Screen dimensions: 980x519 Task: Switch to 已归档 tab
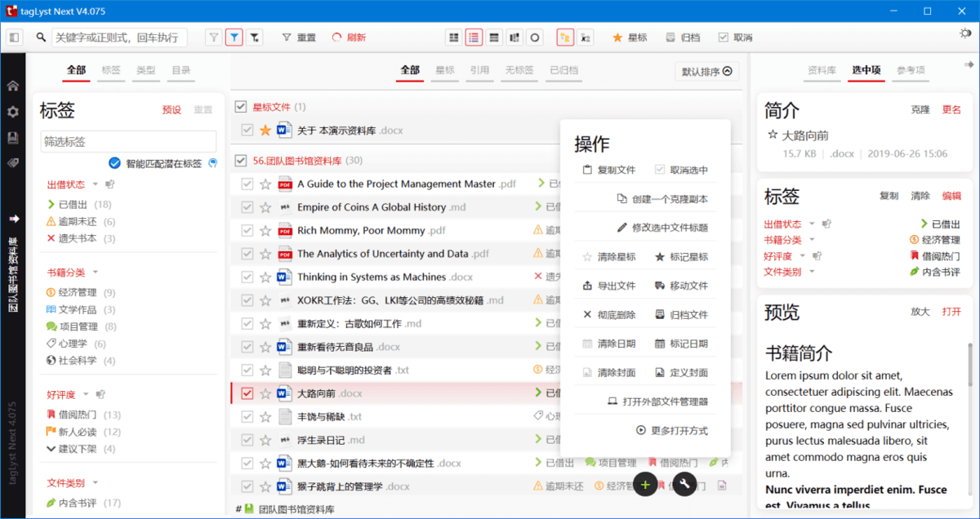click(563, 70)
